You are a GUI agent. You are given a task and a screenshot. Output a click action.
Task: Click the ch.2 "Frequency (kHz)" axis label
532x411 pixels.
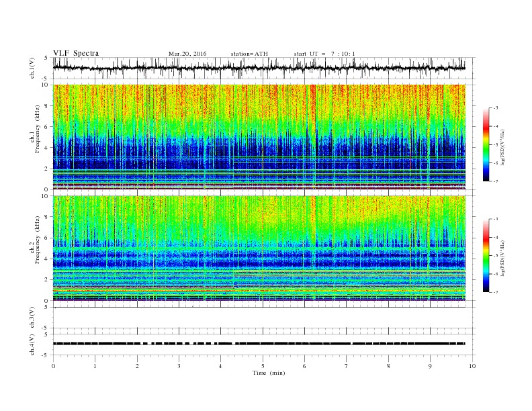pos(37,240)
